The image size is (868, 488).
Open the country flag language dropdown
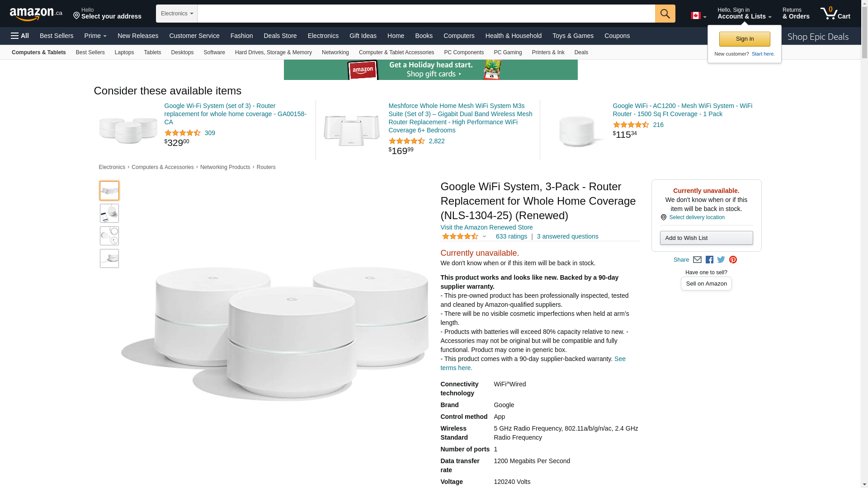pyautogui.click(x=698, y=16)
